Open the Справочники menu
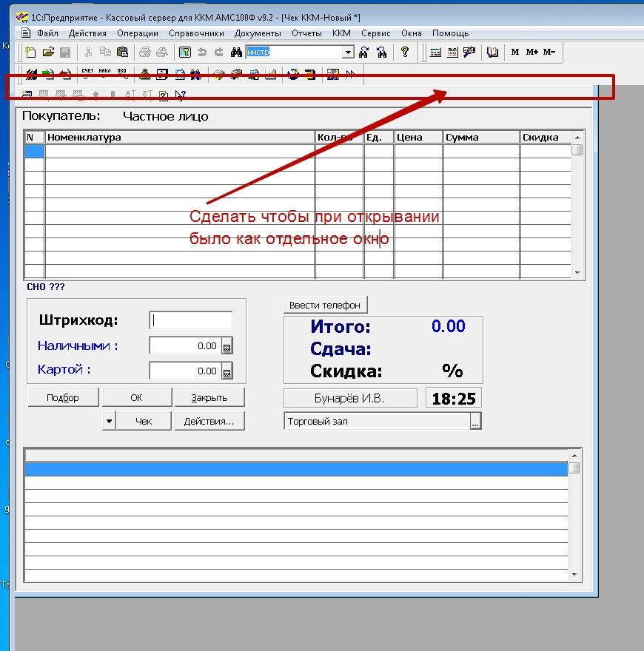Screen dimensions: 644x651 (196, 33)
